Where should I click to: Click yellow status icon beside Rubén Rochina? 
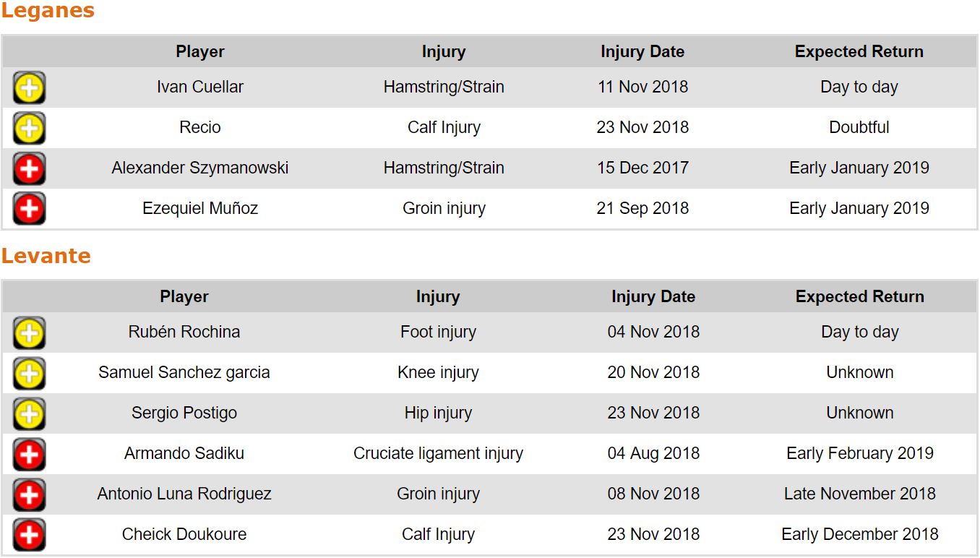(29, 333)
